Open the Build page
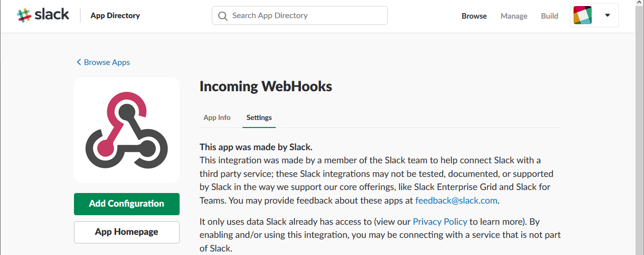This screenshot has height=255, width=644. pos(549,16)
